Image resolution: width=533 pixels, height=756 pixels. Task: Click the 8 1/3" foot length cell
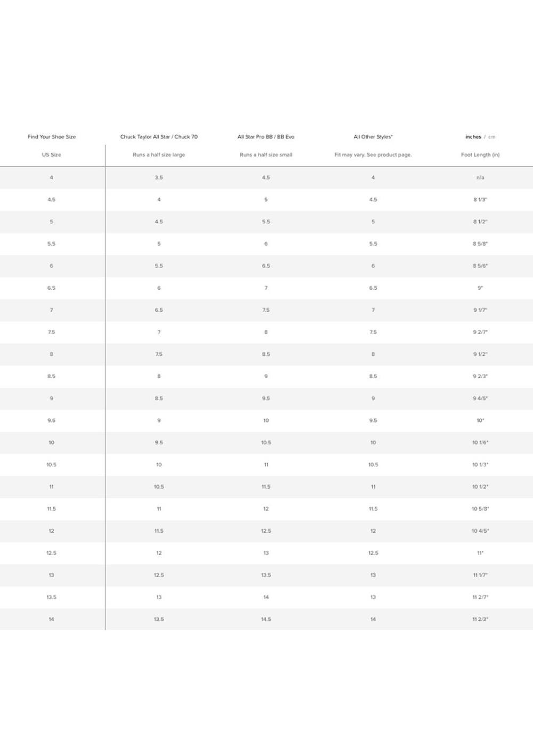click(x=480, y=200)
